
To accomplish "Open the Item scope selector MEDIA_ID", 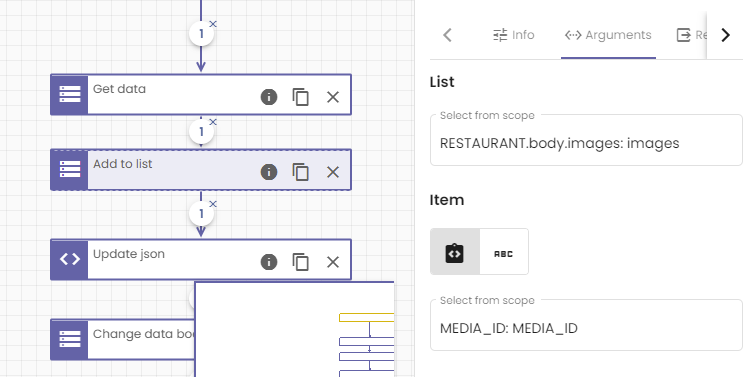I will click(586, 325).
